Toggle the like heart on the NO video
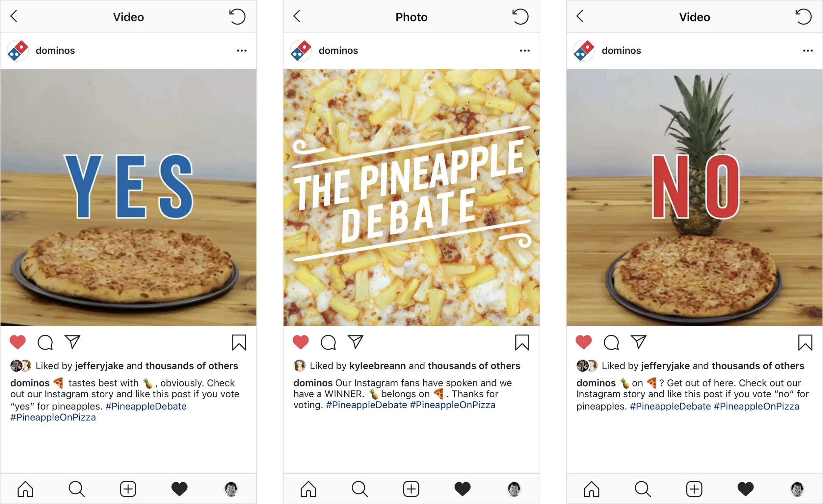This screenshot has height=504, width=823. point(584,342)
